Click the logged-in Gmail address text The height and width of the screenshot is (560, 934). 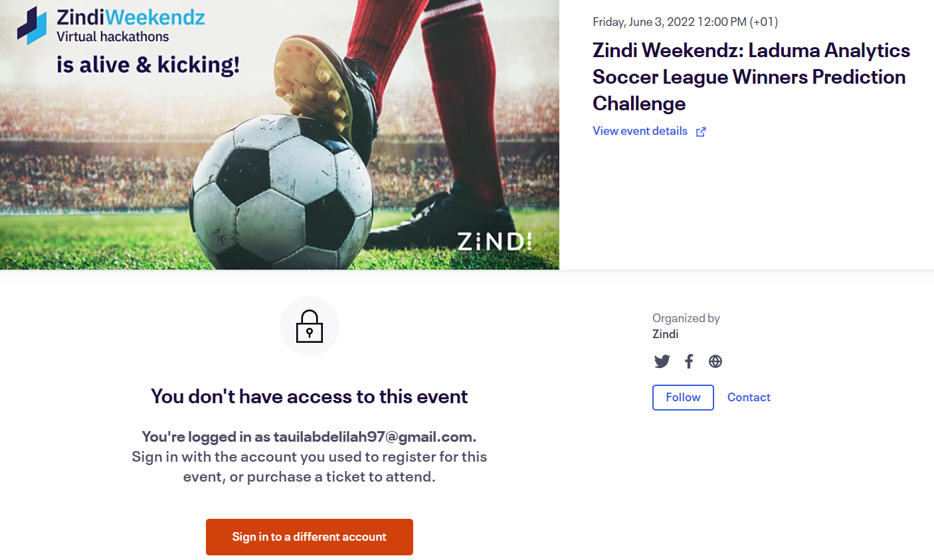374,437
